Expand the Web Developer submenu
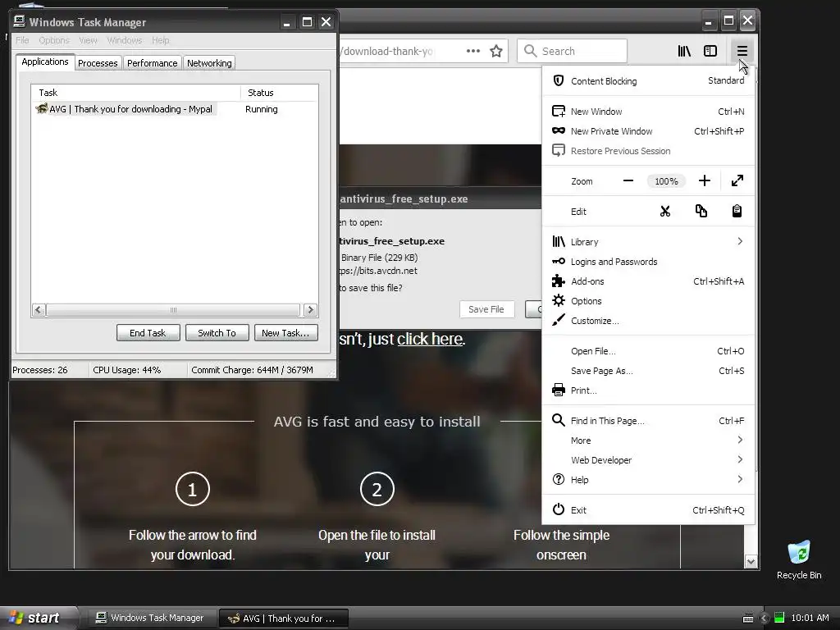 (648, 460)
